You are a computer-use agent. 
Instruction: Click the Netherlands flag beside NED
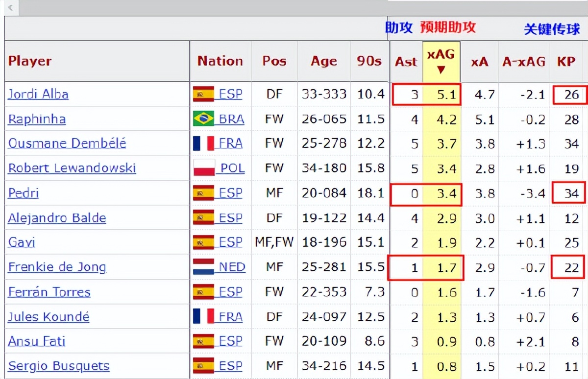[x=204, y=267]
